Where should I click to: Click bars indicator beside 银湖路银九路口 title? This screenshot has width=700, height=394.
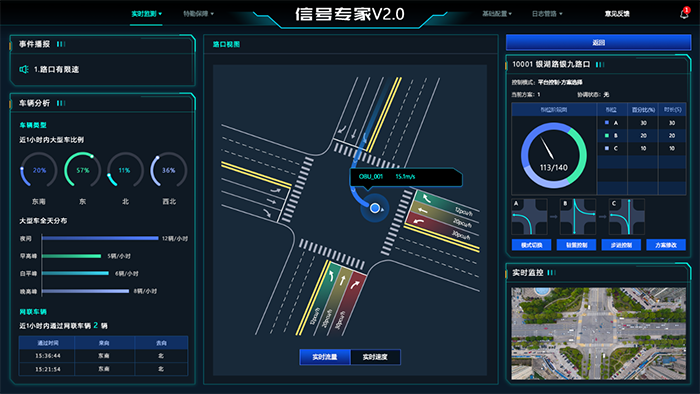tap(600, 65)
